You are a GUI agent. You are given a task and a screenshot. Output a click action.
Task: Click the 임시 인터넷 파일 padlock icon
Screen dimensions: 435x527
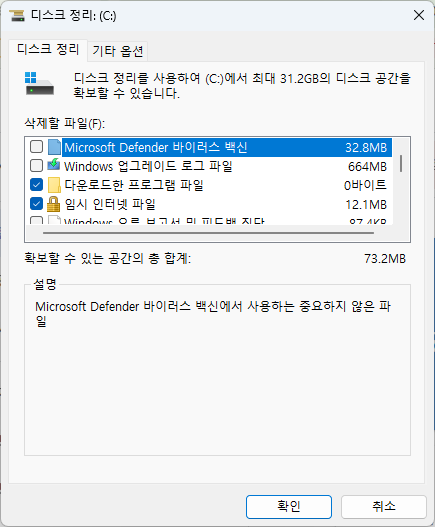pos(53,204)
